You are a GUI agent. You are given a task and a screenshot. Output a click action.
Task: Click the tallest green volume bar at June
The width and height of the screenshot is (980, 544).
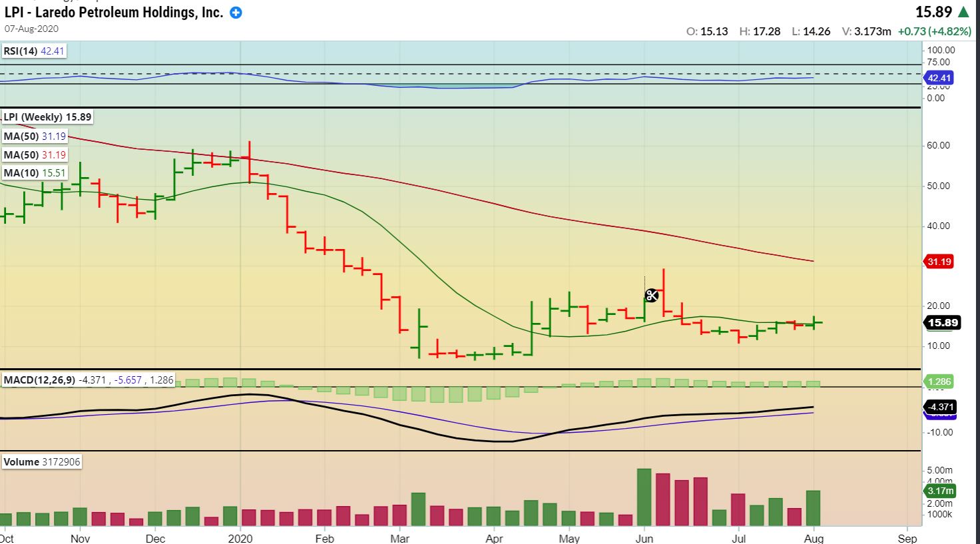[x=644, y=497]
